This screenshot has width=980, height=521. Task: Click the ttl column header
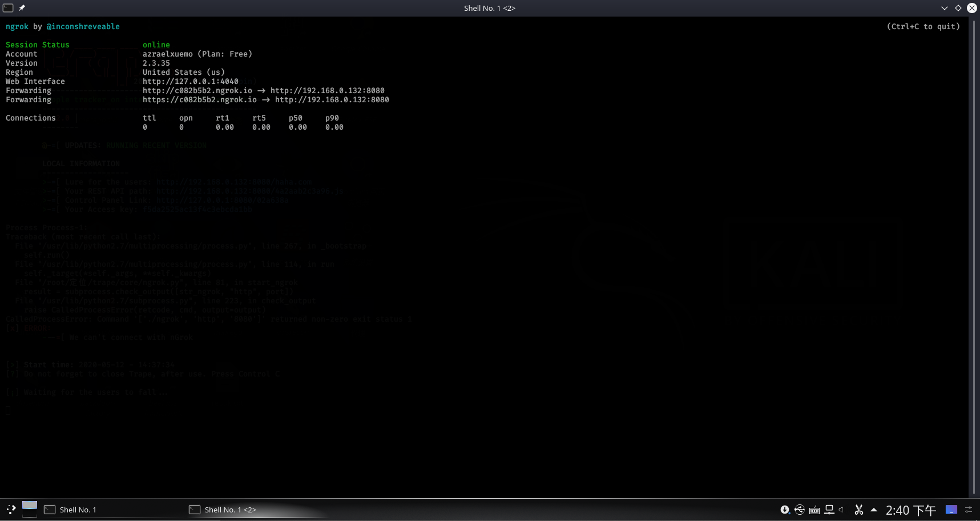150,118
